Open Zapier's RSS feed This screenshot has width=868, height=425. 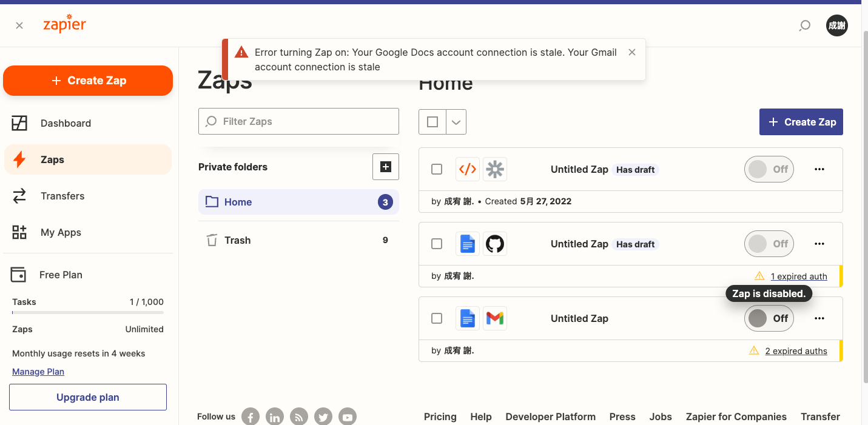tap(299, 417)
